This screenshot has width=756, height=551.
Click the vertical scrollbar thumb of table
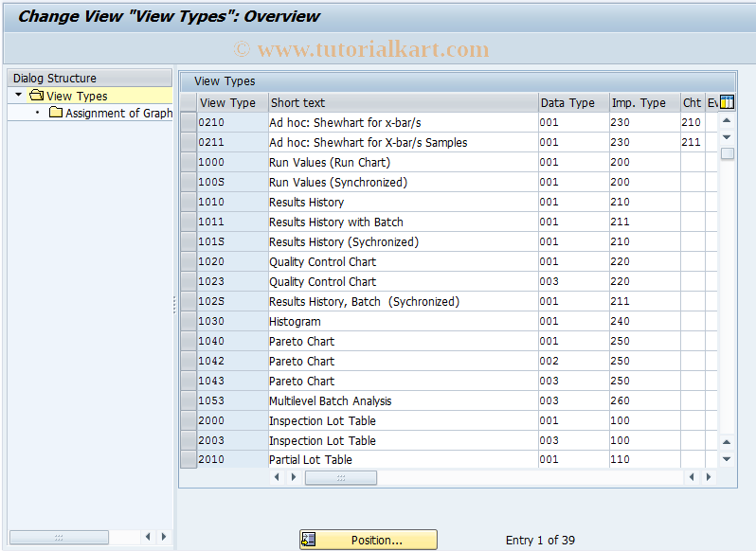[x=727, y=153]
